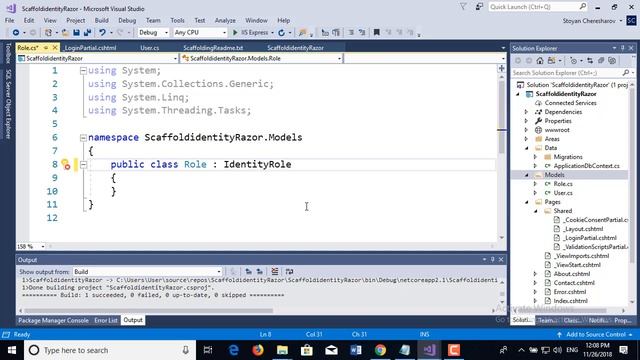Select Role.cs in Solution Explorer

click(x=562, y=184)
